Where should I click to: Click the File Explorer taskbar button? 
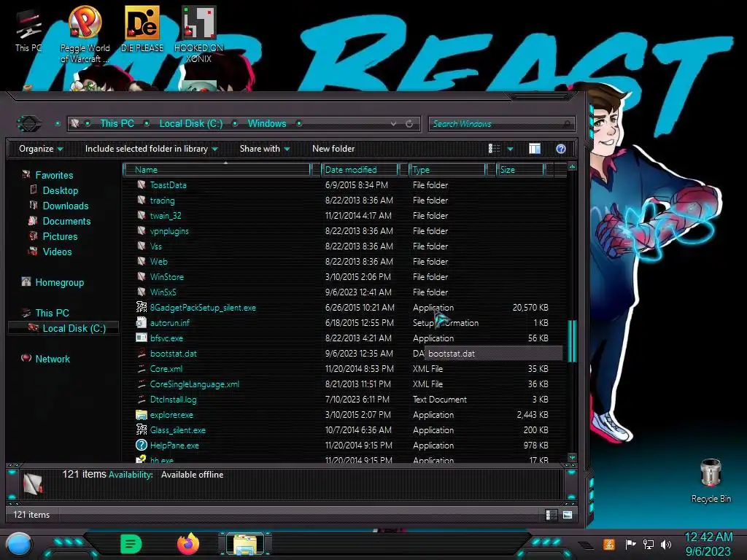[x=245, y=544]
